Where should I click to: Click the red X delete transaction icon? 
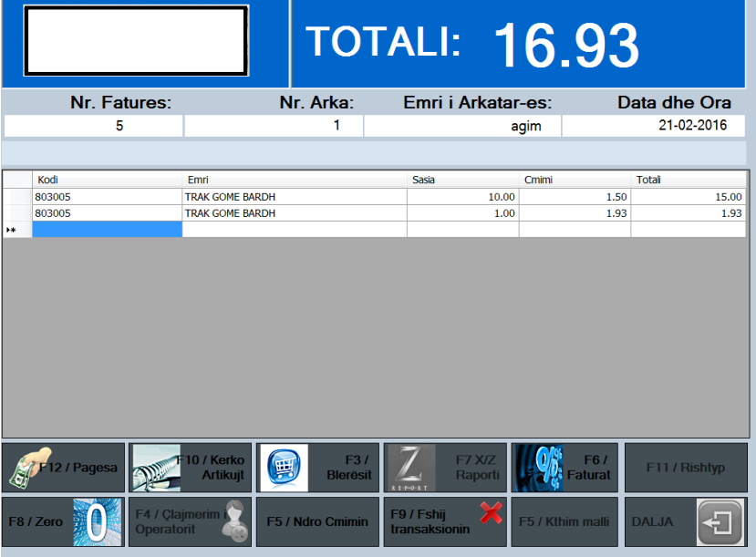(492, 512)
